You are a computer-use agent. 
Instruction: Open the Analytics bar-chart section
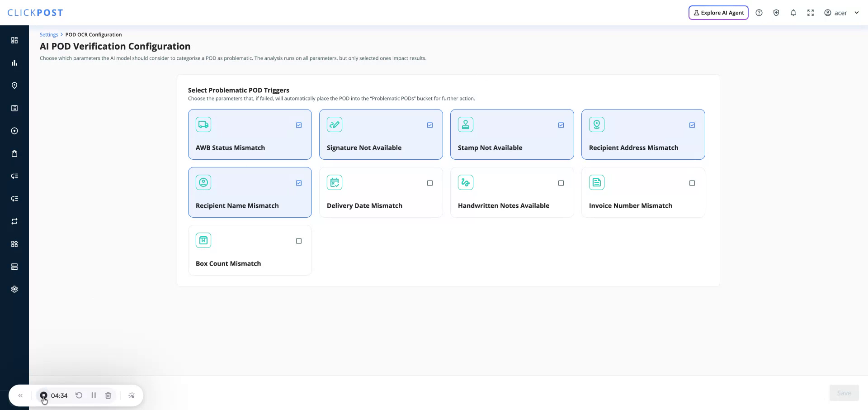(14, 63)
